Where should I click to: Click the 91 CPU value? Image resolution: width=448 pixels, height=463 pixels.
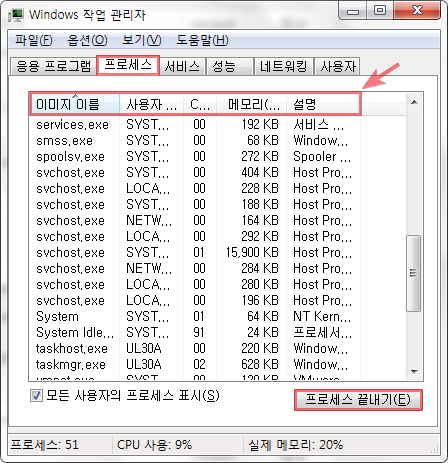pos(199,333)
